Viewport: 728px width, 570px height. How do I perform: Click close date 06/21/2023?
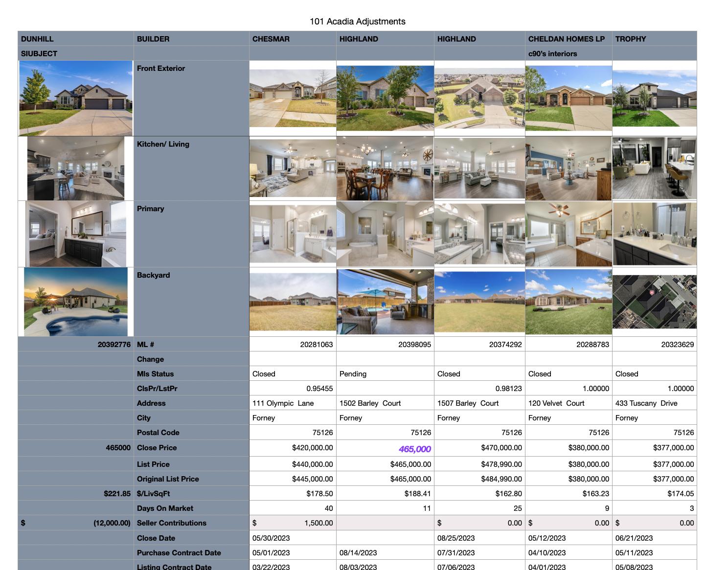coord(634,538)
